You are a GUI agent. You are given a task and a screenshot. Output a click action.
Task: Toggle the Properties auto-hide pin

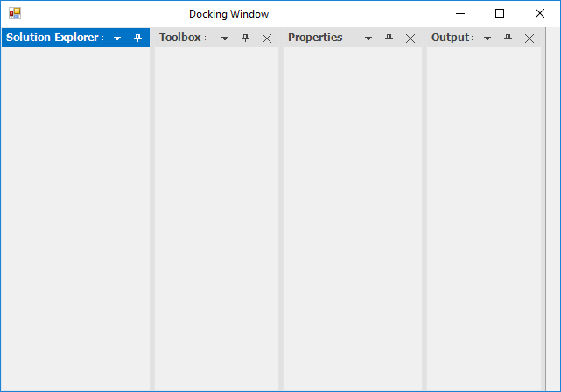pos(389,38)
